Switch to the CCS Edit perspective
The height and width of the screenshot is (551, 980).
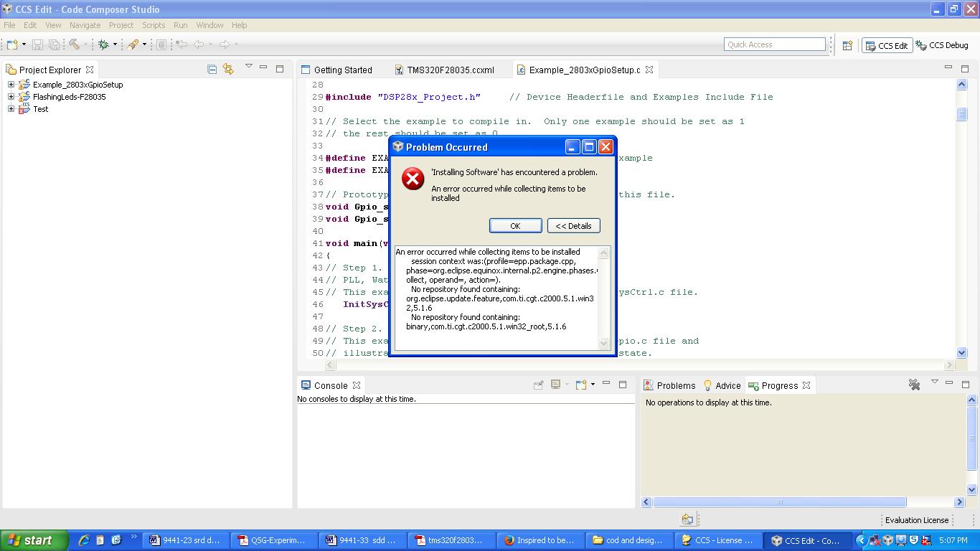887,45
